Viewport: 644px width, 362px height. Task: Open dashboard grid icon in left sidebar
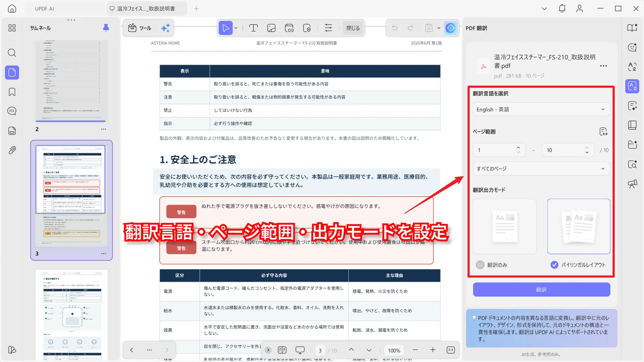(x=12, y=28)
